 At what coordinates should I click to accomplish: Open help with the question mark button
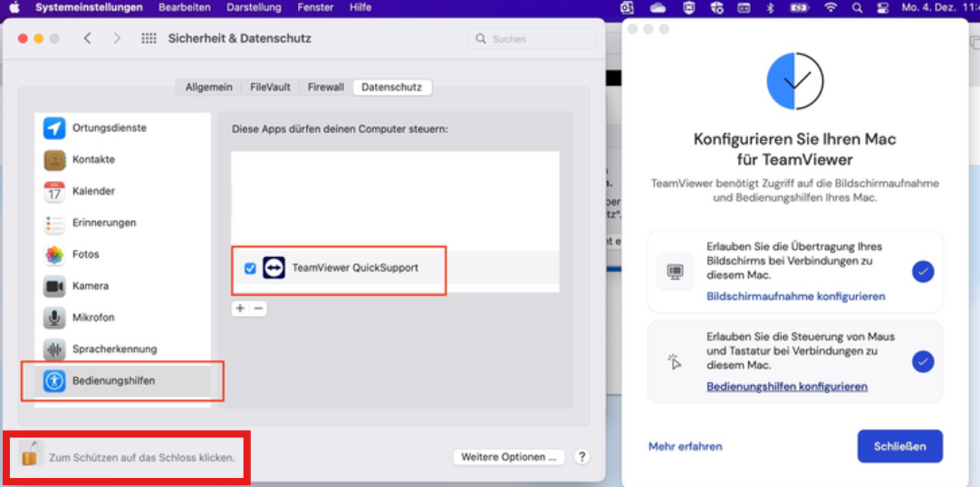point(581,457)
